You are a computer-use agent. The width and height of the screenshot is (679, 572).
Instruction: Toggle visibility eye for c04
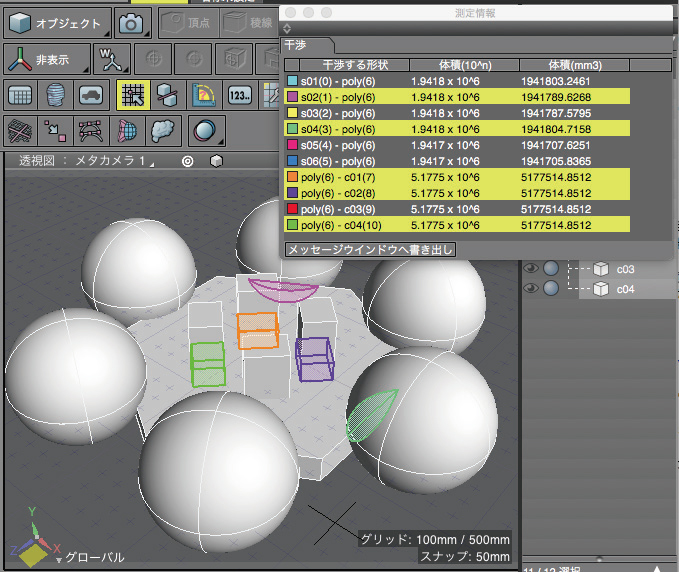531,289
